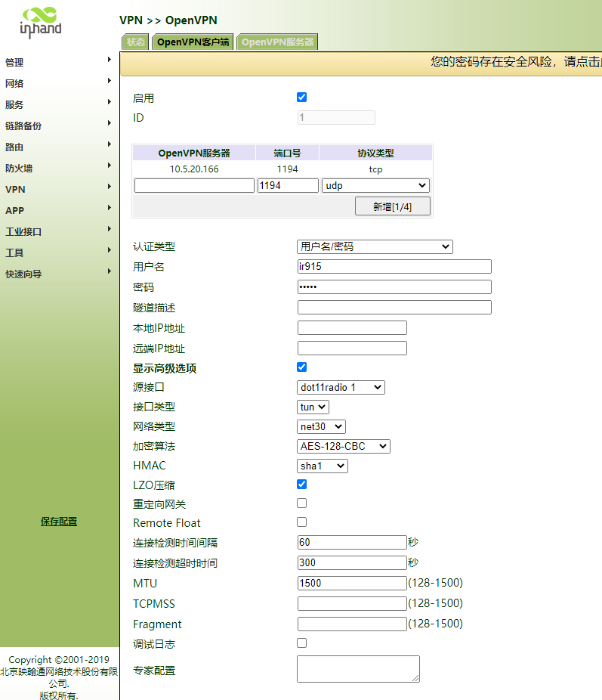Expand the 工具 sidebar menu
The width and height of the screenshot is (602, 700).
pos(58,252)
